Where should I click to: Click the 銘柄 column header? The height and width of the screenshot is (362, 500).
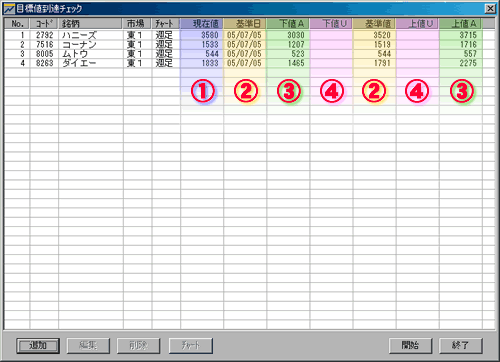pyautogui.click(x=91, y=24)
